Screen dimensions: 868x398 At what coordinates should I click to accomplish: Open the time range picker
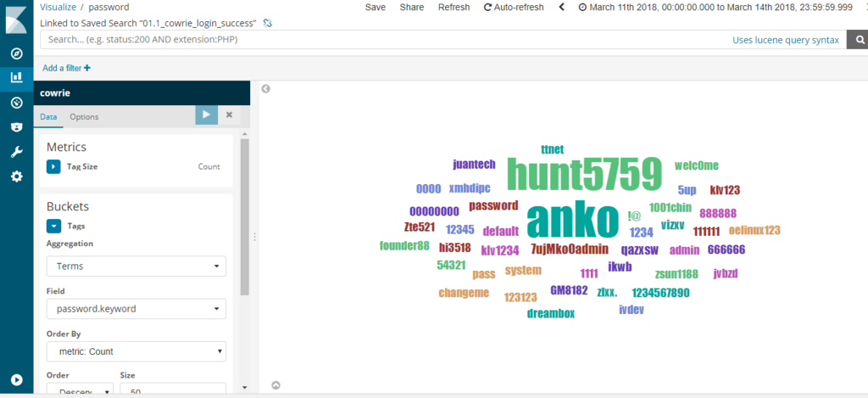[x=715, y=7]
